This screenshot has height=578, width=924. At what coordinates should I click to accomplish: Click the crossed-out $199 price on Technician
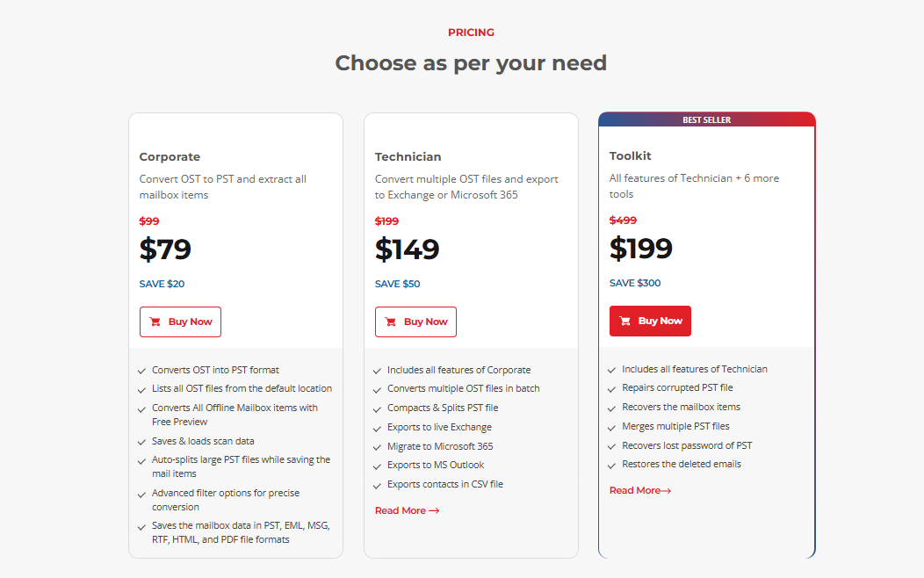tap(386, 221)
